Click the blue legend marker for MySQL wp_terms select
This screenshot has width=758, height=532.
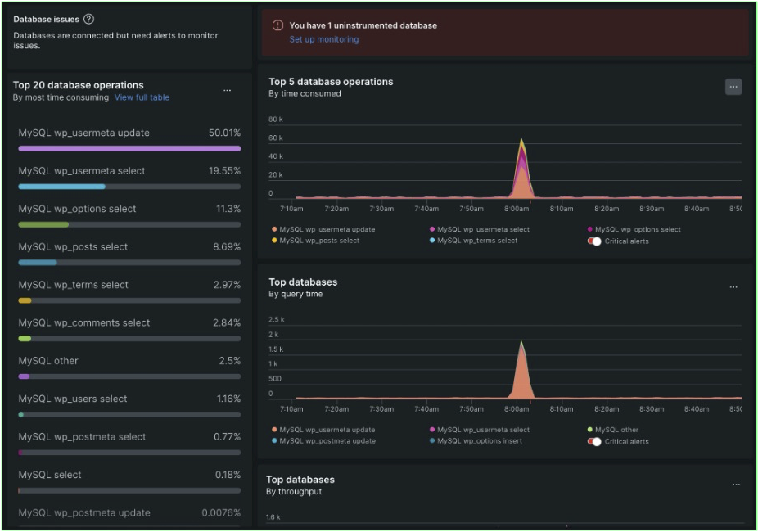(x=433, y=241)
